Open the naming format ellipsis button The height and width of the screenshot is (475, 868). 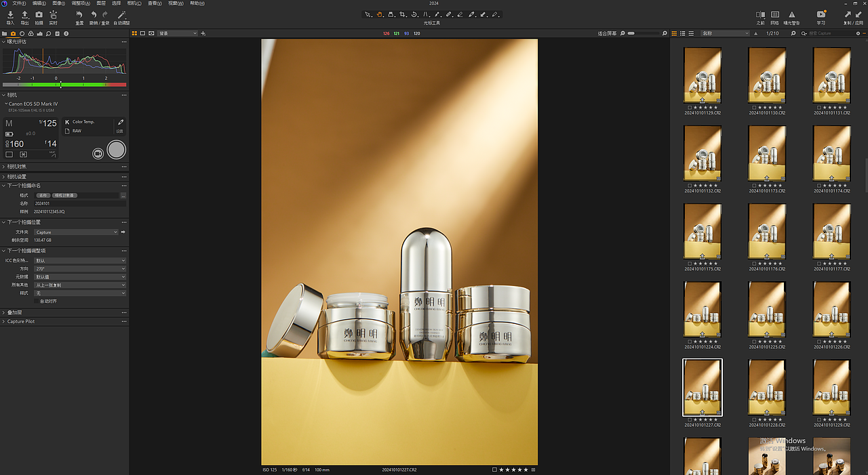[123, 195]
